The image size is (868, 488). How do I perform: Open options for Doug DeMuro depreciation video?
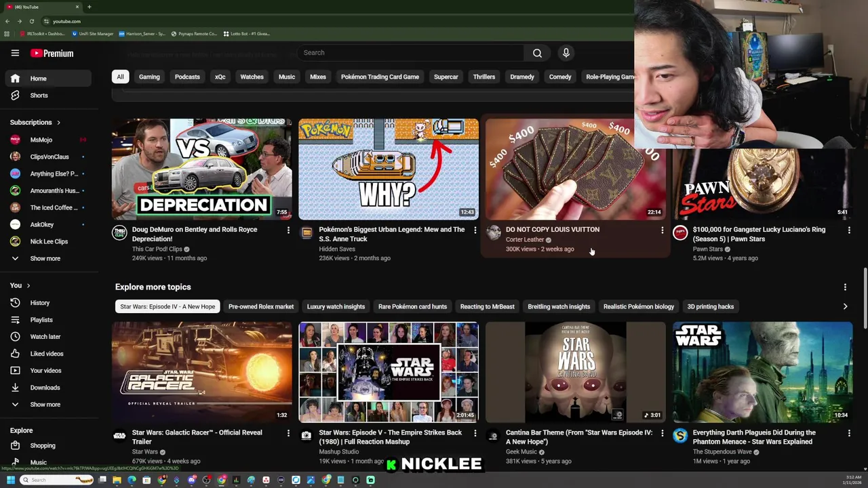288,230
